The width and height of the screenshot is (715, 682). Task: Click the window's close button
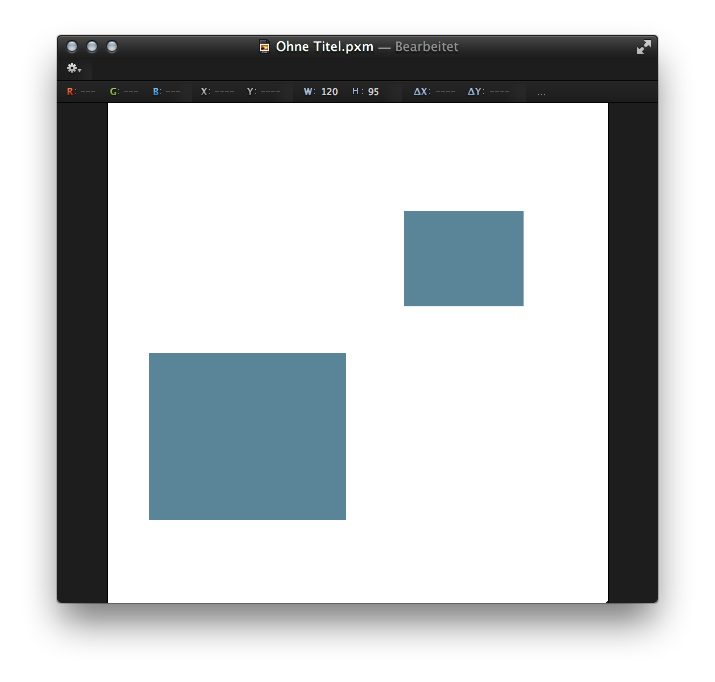pyautogui.click(x=72, y=46)
